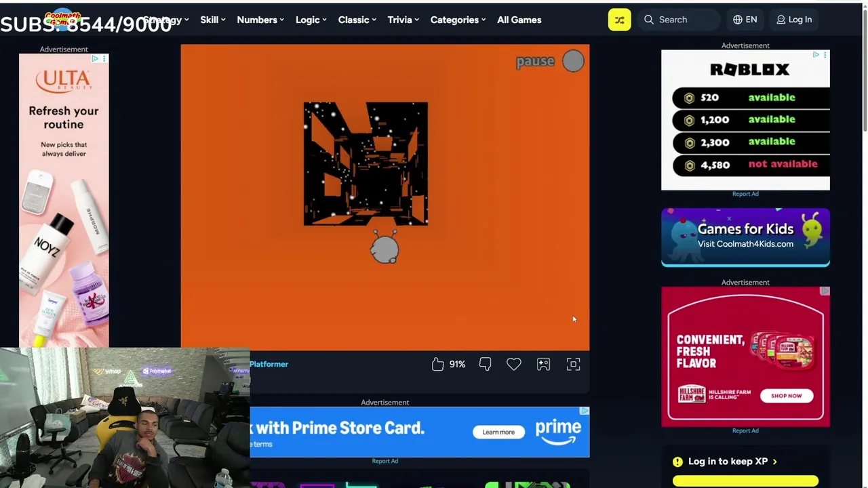
Task: Open the Logic dropdown menu
Action: 311,20
